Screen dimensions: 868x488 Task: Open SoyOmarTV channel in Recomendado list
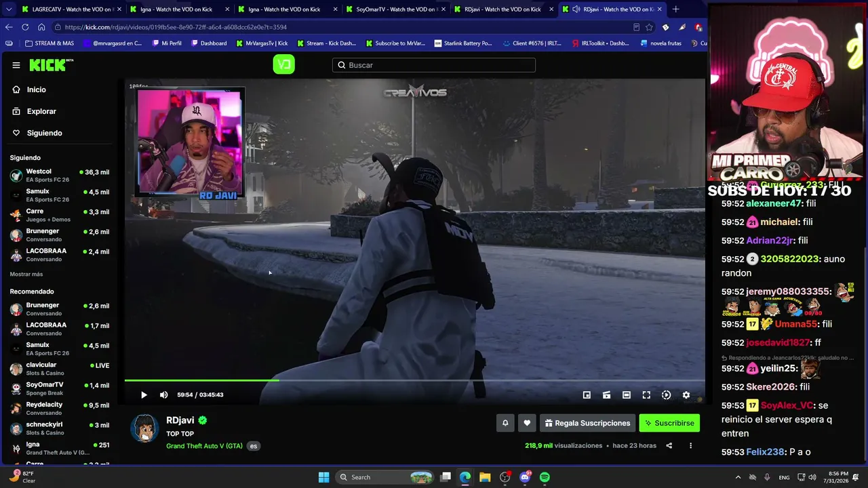(x=60, y=388)
